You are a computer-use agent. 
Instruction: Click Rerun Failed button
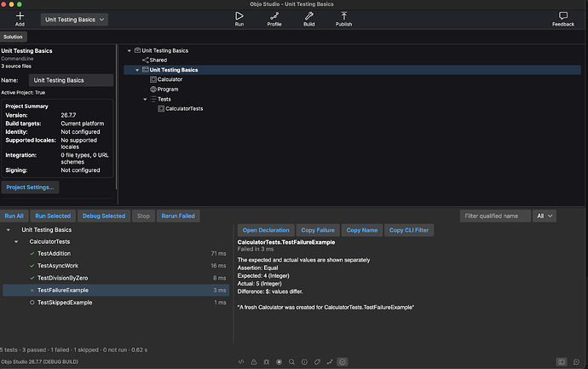point(178,216)
